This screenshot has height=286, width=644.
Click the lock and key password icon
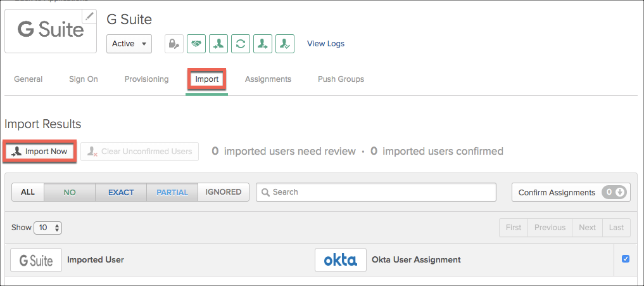pyautogui.click(x=174, y=44)
